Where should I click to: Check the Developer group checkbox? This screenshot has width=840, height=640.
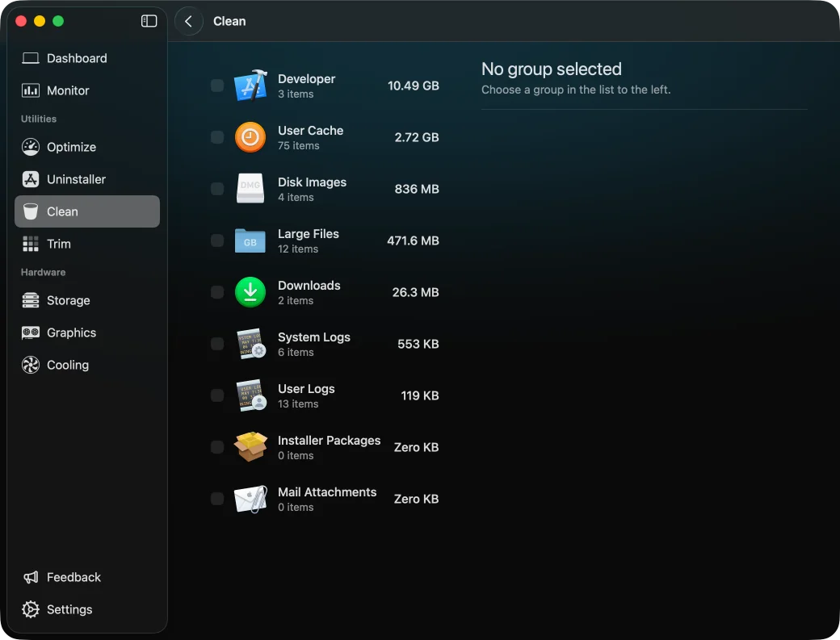[217, 86]
